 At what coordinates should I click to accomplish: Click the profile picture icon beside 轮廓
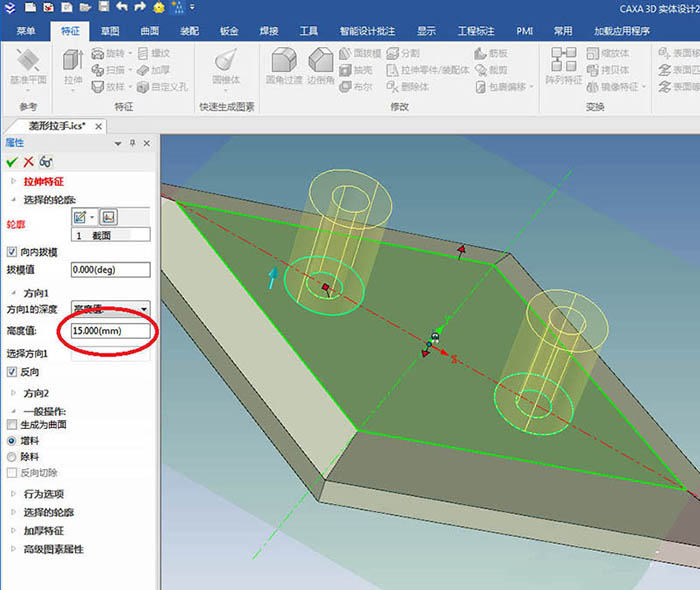(x=108, y=217)
